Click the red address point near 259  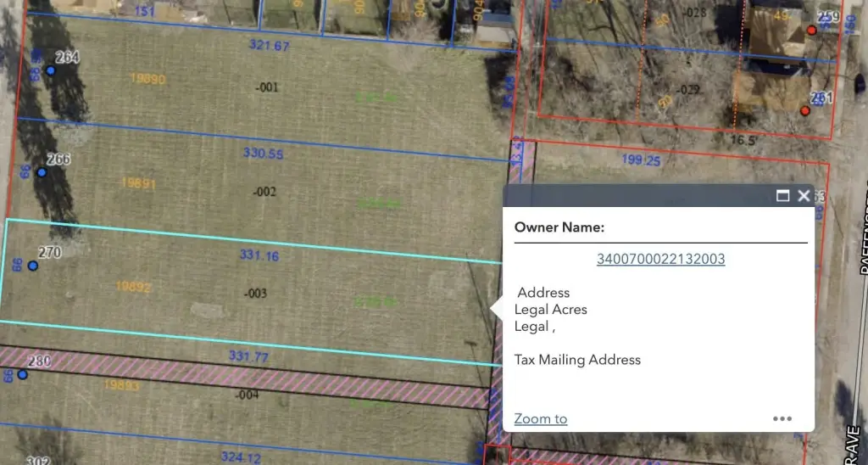pyautogui.click(x=811, y=31)
